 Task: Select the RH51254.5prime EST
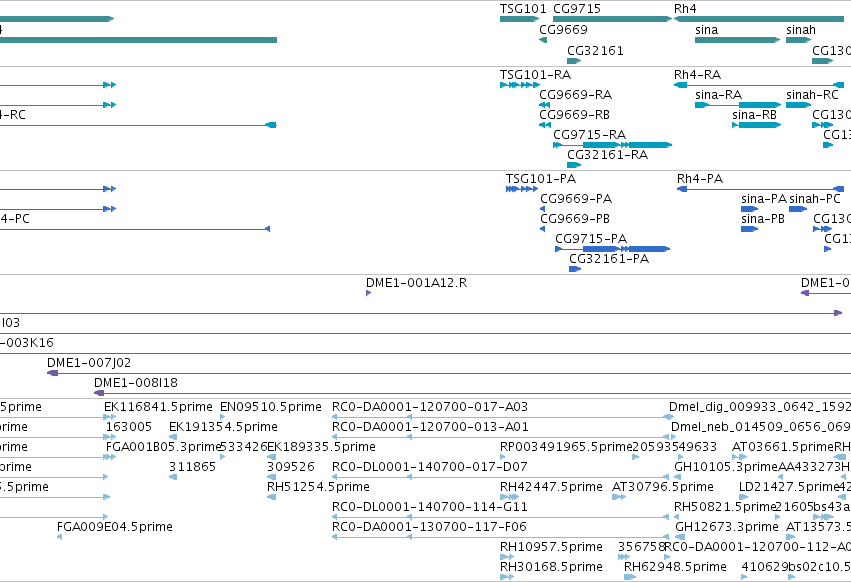(x=271, y=497)
